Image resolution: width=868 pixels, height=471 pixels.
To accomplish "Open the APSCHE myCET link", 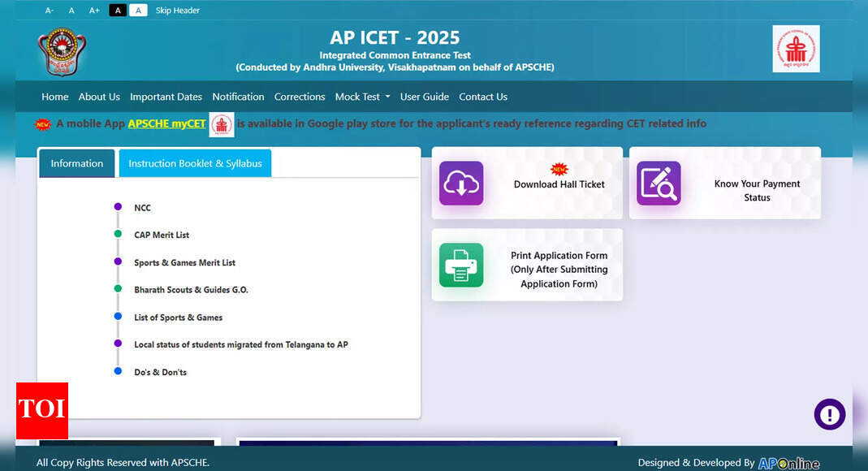I will pos(166,124).
